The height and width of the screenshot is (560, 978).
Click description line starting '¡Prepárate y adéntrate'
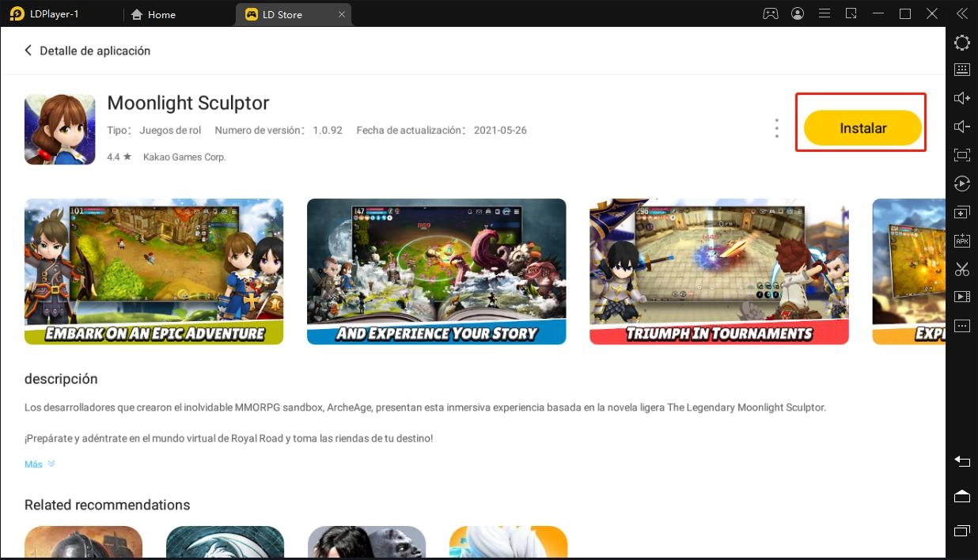point(229,438)
